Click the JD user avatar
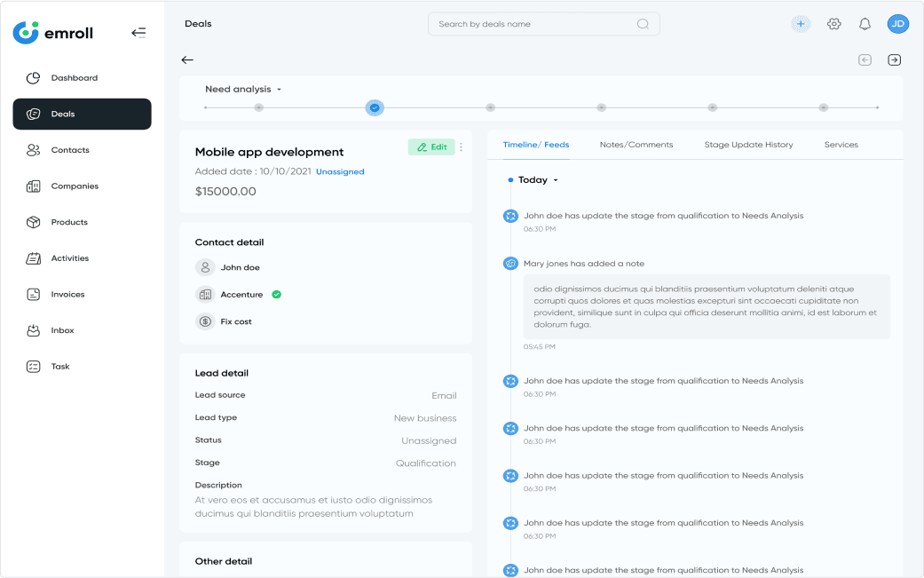The width and height of the screenshot is (924, 578). pyautogui.click(x=897, y=24)
